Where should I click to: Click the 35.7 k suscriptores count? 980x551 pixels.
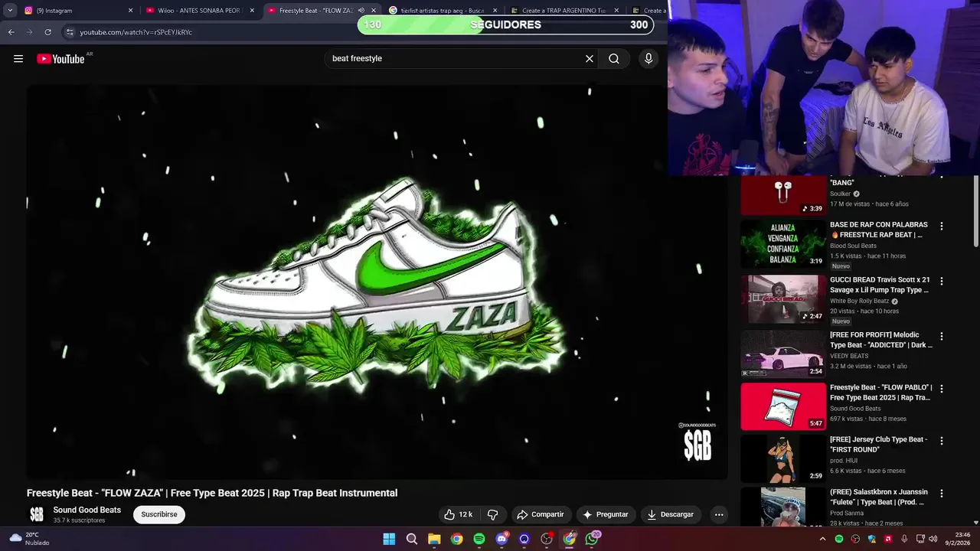pos(79,520)
